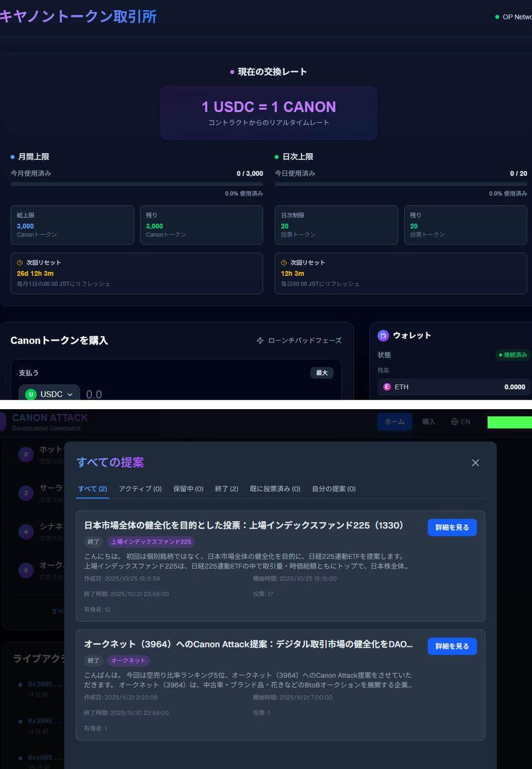Click the green wallet button in header

[x=509, y=422]
